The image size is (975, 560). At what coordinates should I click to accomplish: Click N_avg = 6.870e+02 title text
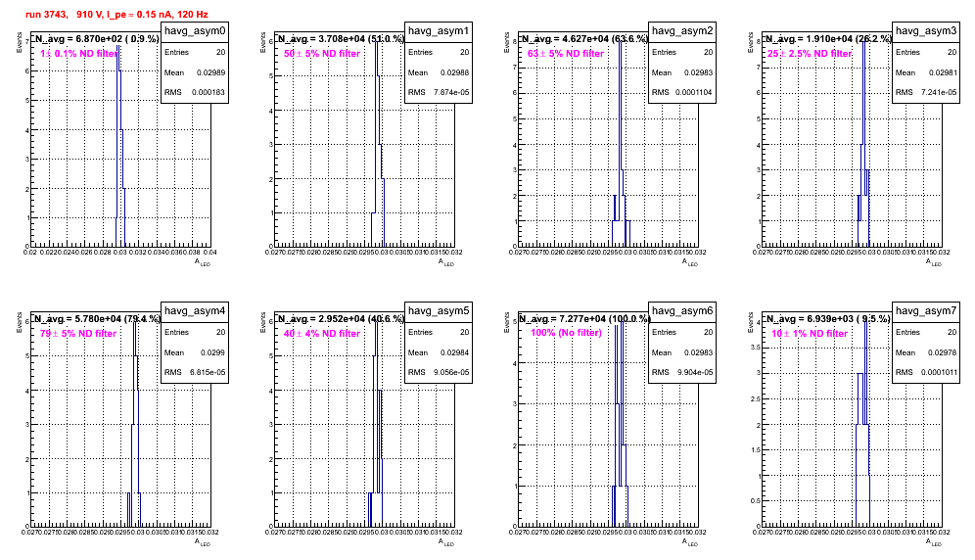point(96,38)
